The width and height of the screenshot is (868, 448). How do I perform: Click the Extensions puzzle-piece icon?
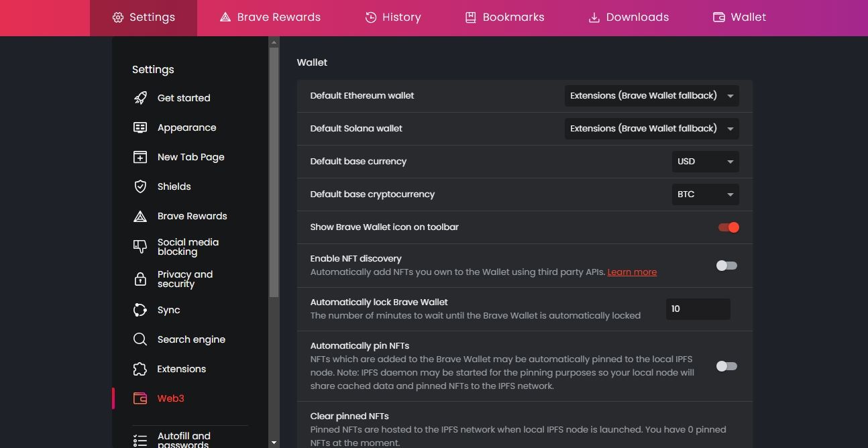pyautogui.click(x=140, y=369)
